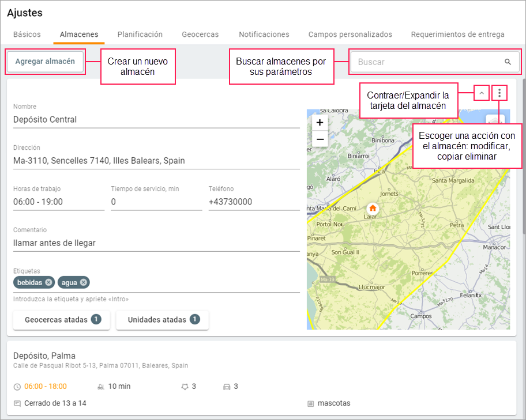Screen dimensions: 526x420
Task: Click the clock icon beside 06:00 - 18:00
Action: tap(17, 387)
